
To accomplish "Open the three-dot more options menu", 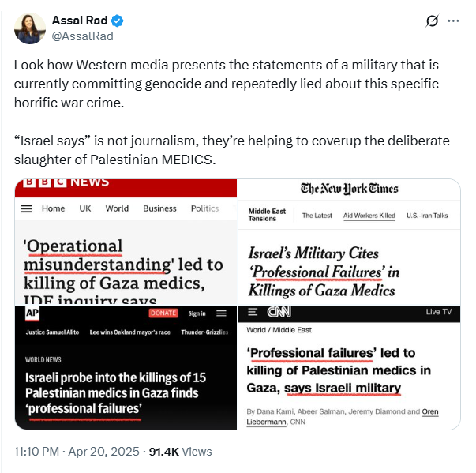I will (453, 21).
